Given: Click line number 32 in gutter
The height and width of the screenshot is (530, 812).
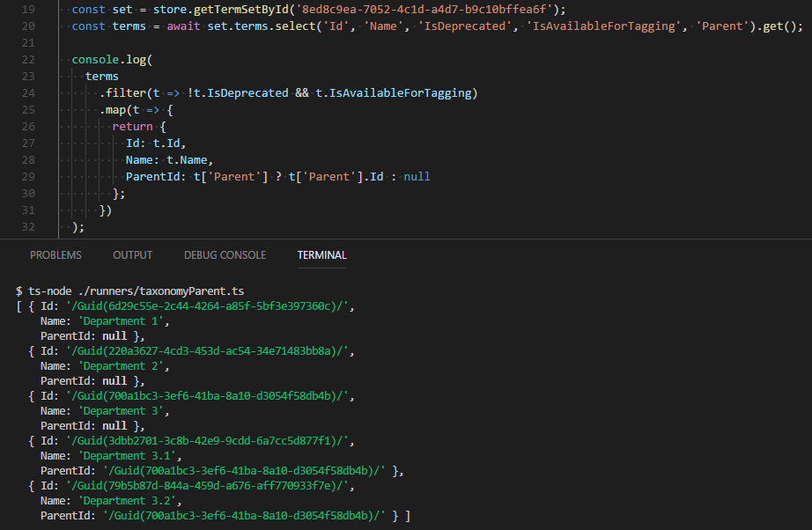Looking at the screenshot, I should click(x=28, y=226).
